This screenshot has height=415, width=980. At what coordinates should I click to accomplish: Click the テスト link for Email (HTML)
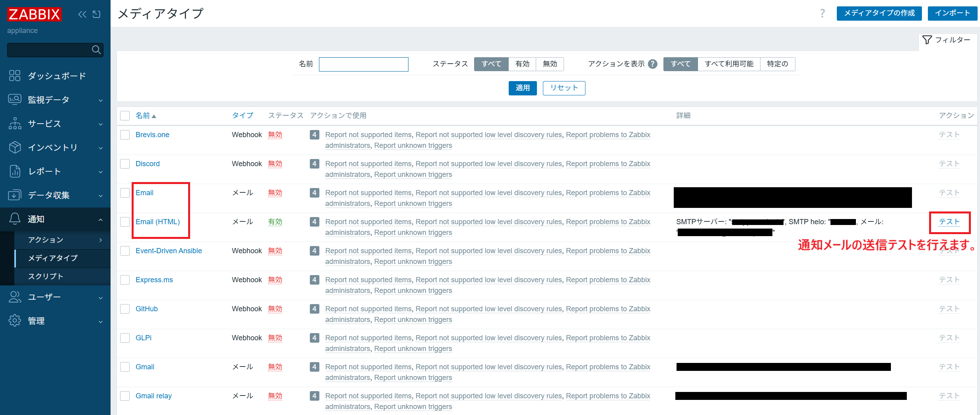pos(949,222)
